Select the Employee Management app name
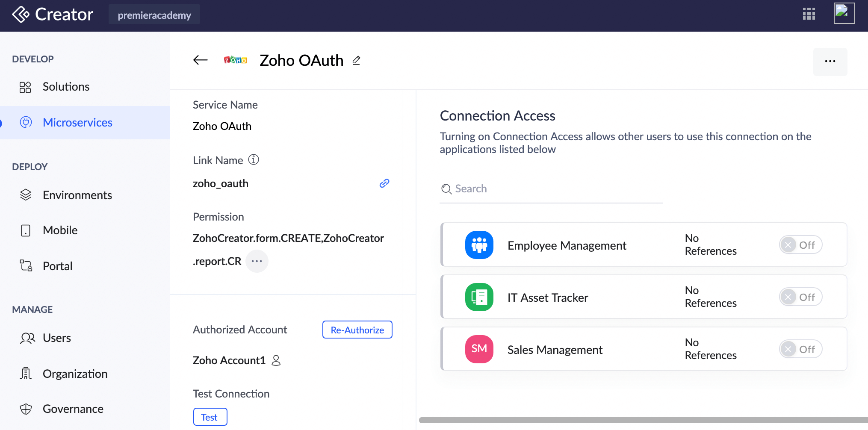The height and width of the screenshot is (430, 868). pos(567,246)
